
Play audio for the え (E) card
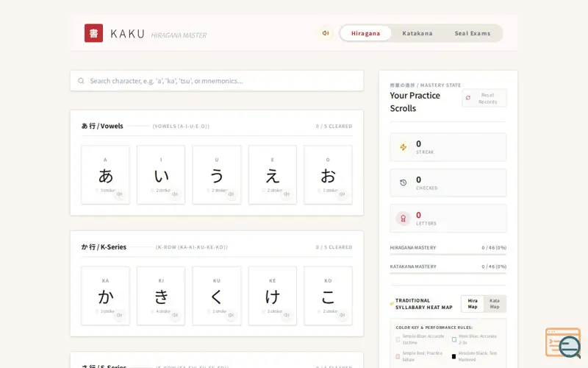tap(287, 194)
